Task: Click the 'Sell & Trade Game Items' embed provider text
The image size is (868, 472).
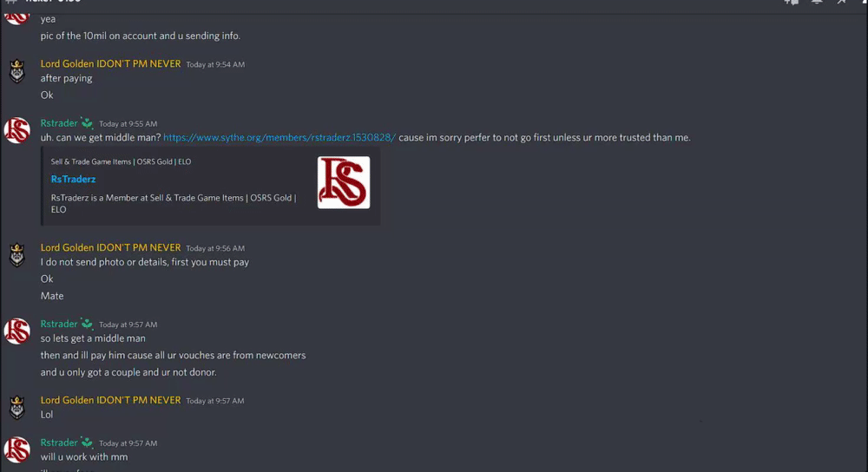Action: click(x=121, y=161)
